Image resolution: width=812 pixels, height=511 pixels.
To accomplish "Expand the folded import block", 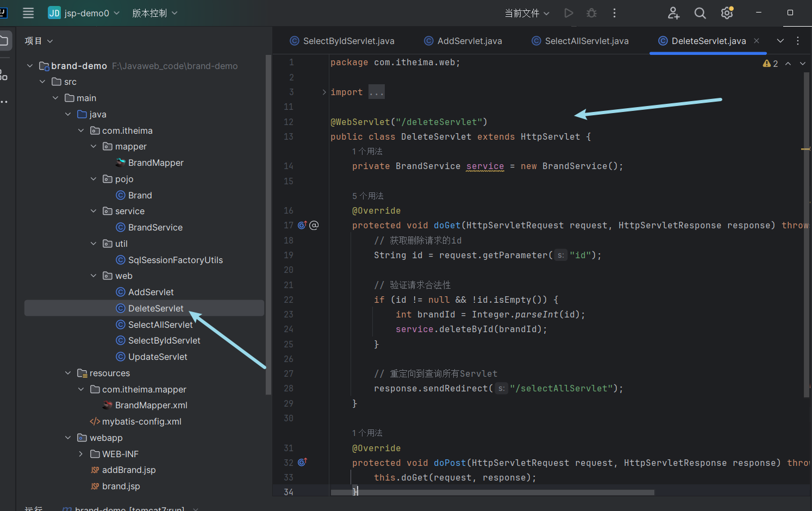I will coord(324,92).
